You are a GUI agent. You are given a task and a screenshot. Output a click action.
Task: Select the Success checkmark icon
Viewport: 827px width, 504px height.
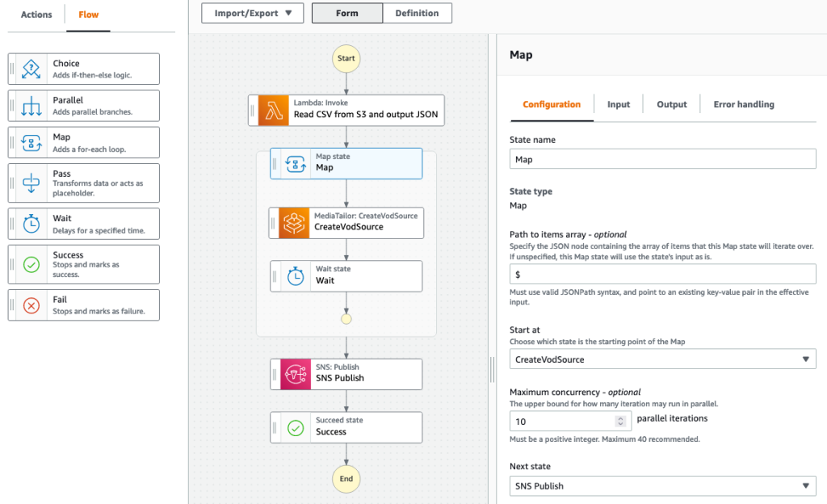[x=31, y=264]
